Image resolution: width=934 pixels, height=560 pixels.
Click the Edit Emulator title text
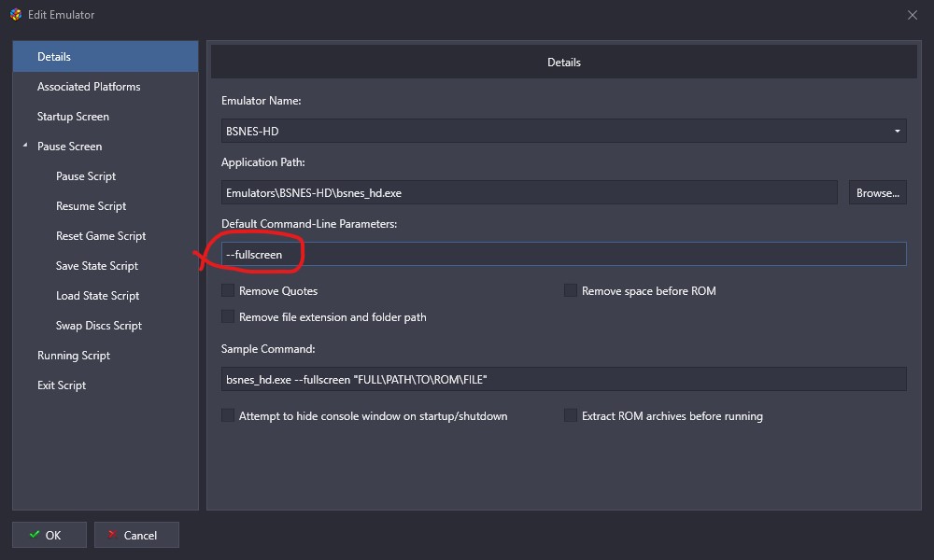(62, 15)
